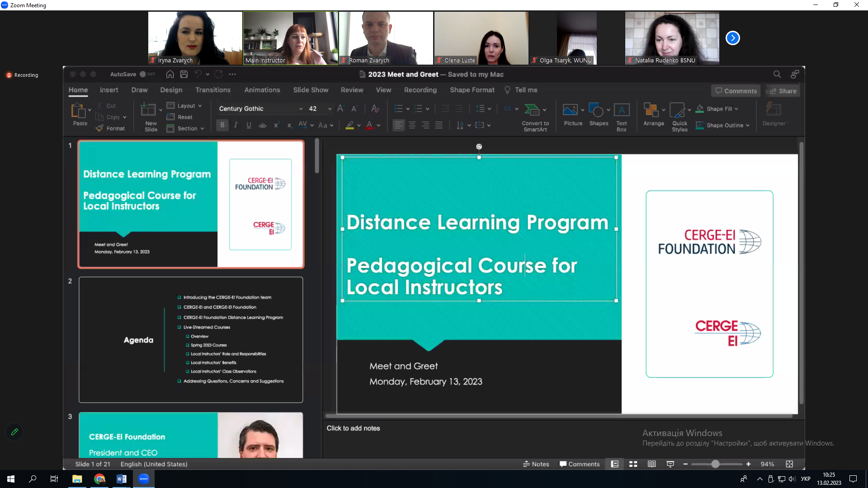Image resolution: width=868 pixels, height=488 pixels.
Task: Search in presentation magnifier icon
Action: (x=777, y=74)
